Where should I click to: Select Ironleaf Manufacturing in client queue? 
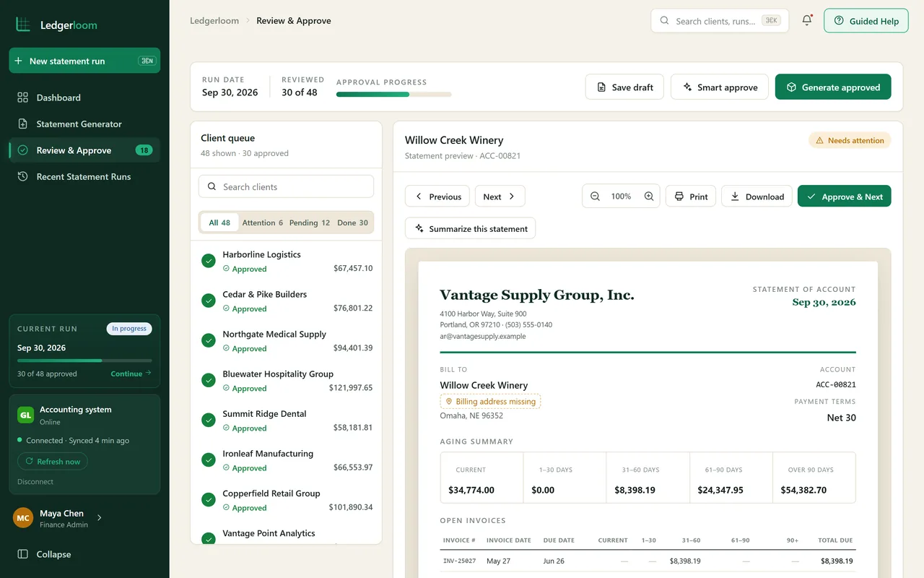coord(287,460)
